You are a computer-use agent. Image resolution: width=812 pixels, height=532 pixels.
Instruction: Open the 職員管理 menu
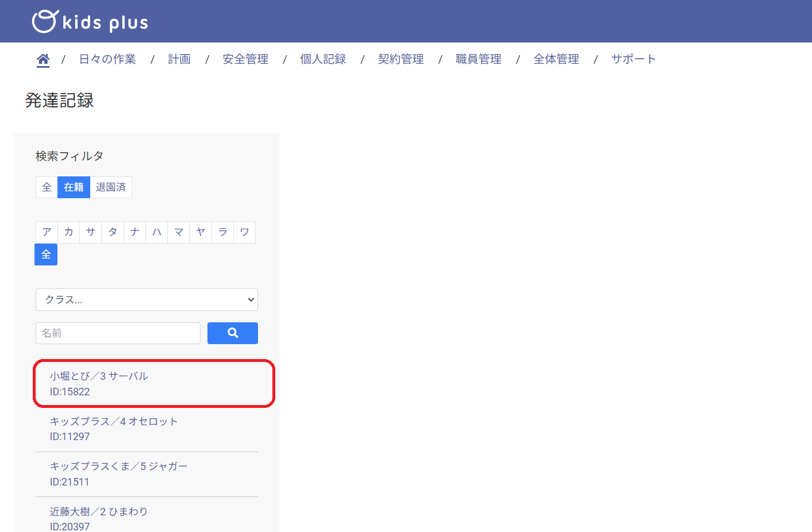478,59
